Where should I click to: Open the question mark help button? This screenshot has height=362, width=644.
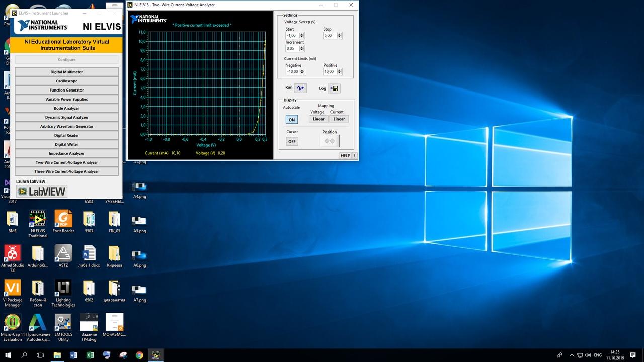(x=354, y=156)
